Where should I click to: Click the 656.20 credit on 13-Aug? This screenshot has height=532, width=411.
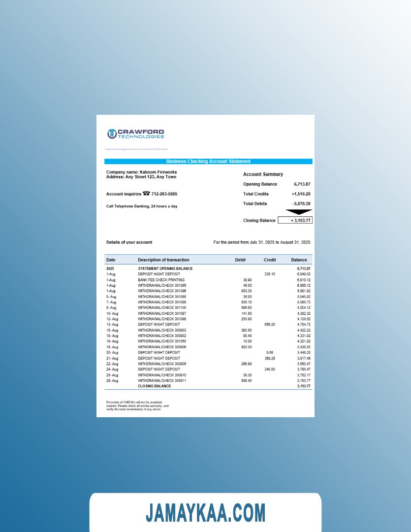[x=269, y=325]
